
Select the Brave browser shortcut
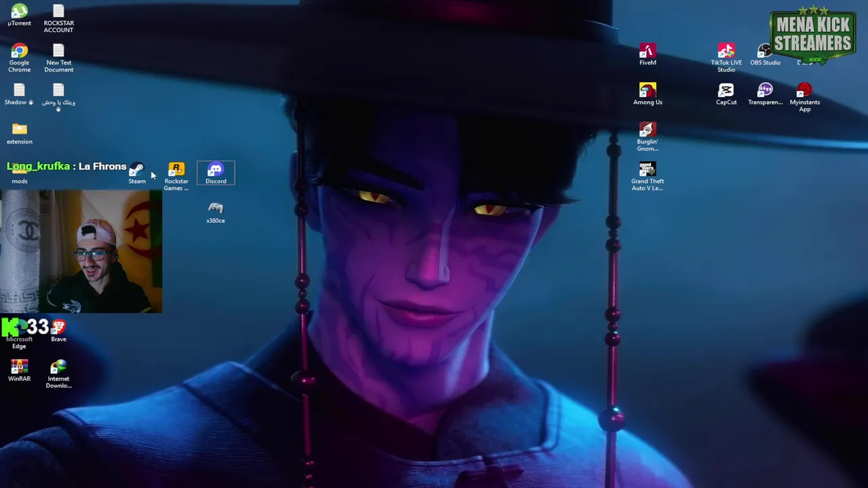pos(58,331)
